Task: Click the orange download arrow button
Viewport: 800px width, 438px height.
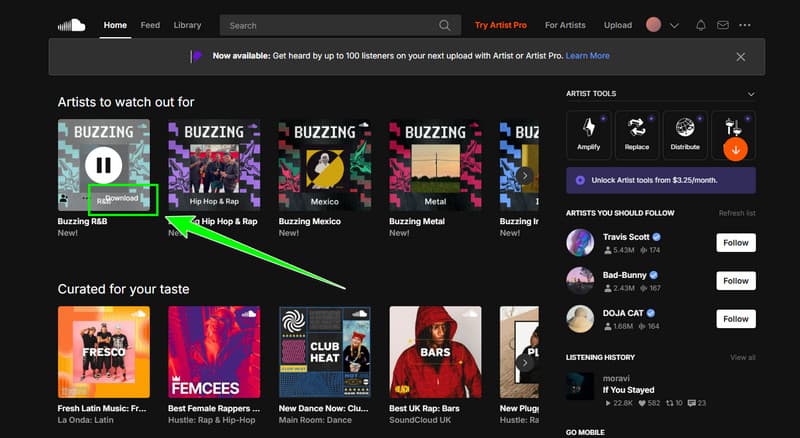Action: pos(735,150)
